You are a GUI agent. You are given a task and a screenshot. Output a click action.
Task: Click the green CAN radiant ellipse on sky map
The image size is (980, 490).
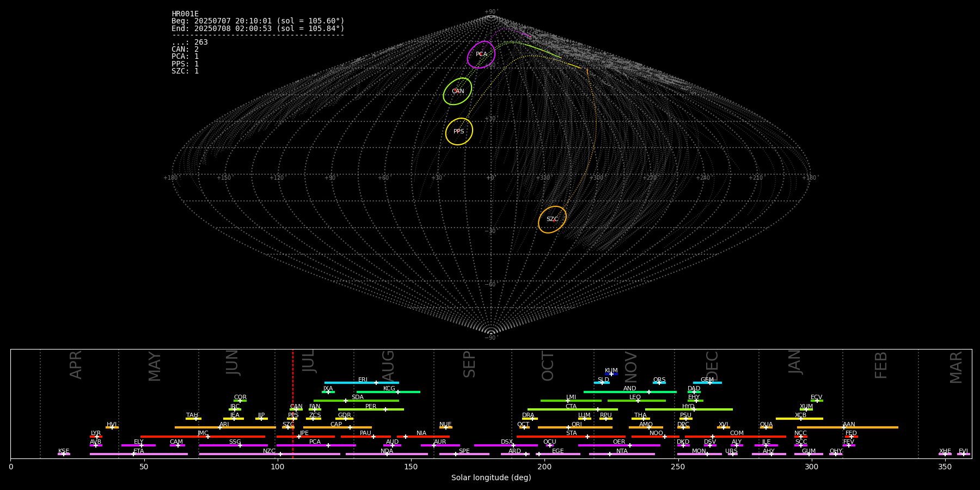point(457,91)
